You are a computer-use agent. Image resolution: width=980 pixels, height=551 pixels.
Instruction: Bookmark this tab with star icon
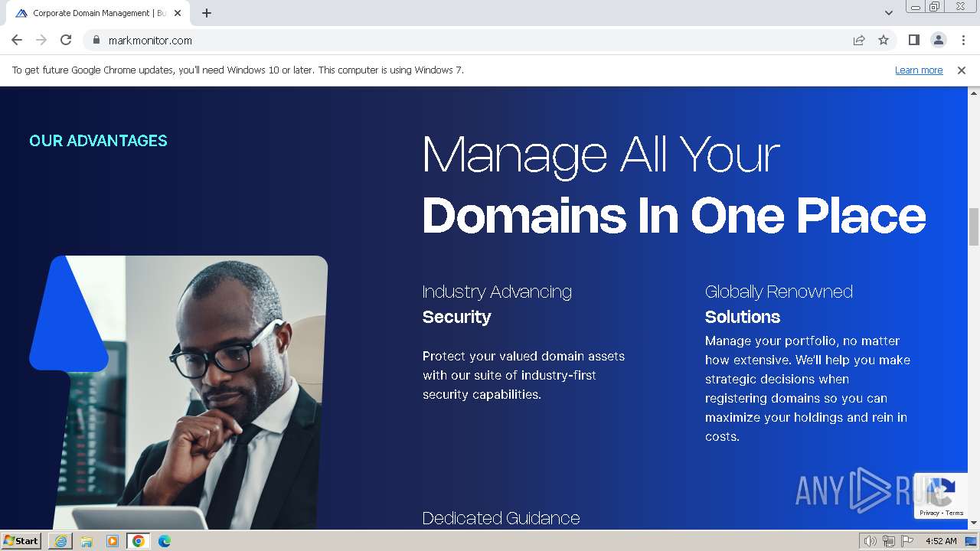[884, 40]
